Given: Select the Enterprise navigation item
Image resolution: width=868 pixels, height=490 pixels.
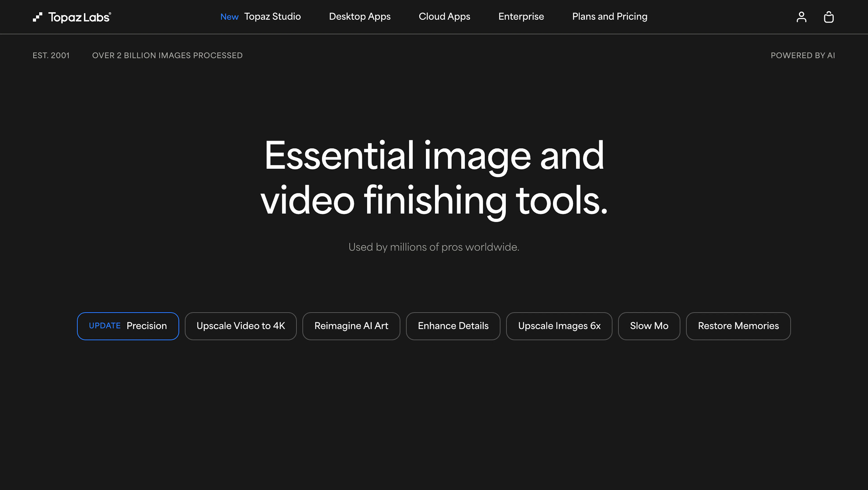Looking at the screenshot, I should coord(521,16).
